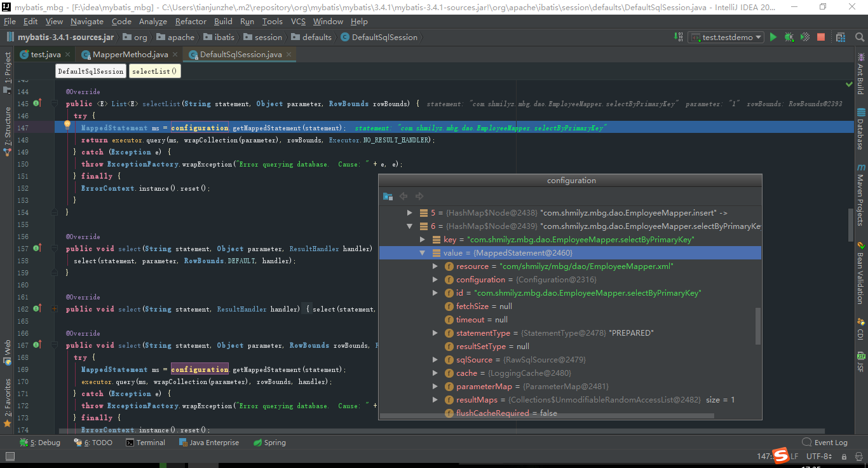Stop the running process
This screenshot has height=468, width=868.
[820, 37]
